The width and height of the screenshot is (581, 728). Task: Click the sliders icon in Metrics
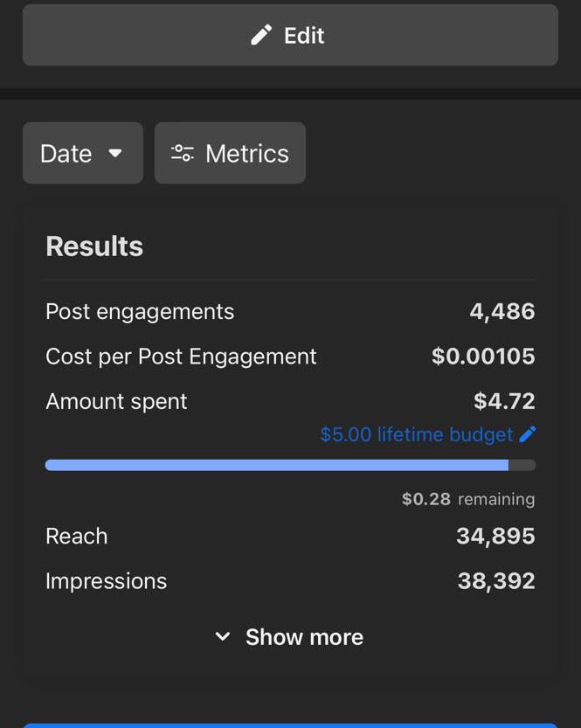tap(182, 153)
